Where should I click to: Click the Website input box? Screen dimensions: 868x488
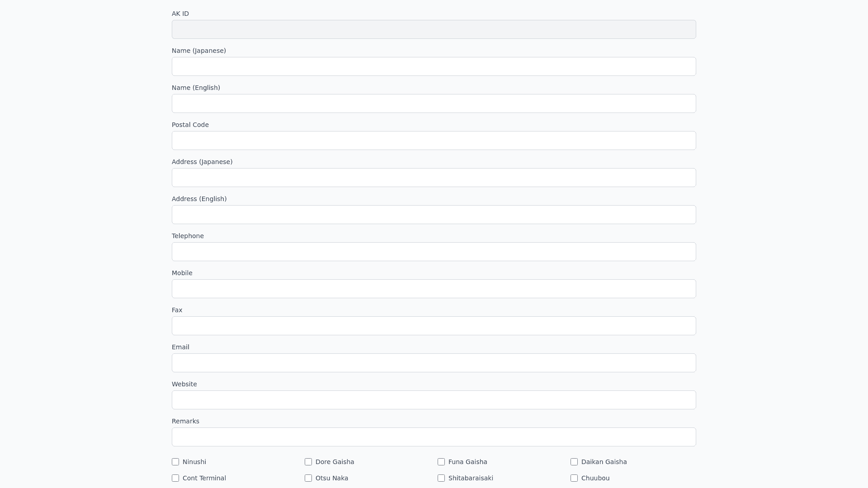click(434, 400)
